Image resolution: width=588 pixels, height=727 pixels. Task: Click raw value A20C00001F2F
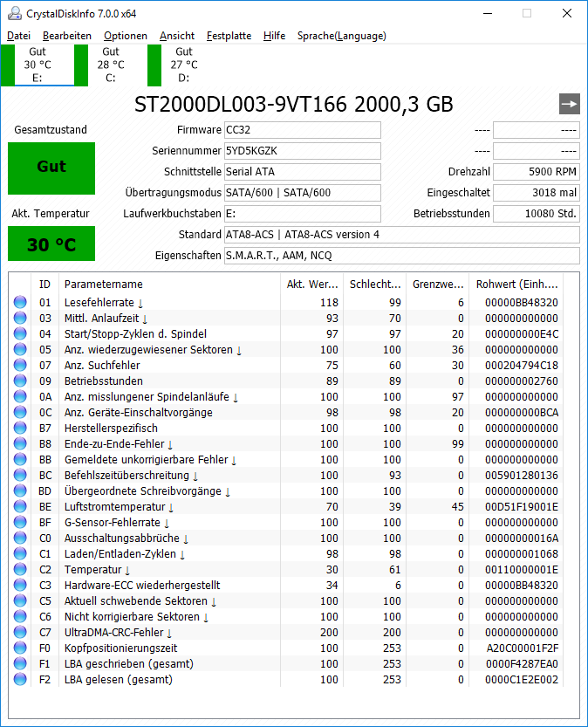pyautogui.click(x=523, y=648)
